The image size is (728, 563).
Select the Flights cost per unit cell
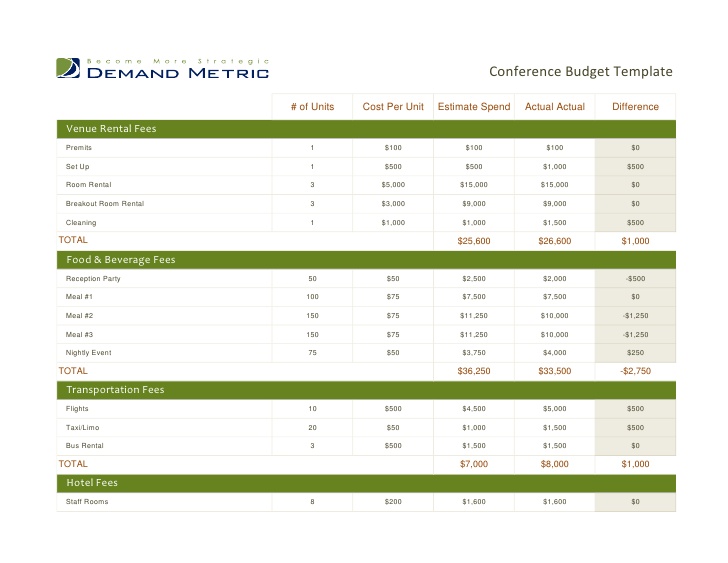(x=393, y=409)
